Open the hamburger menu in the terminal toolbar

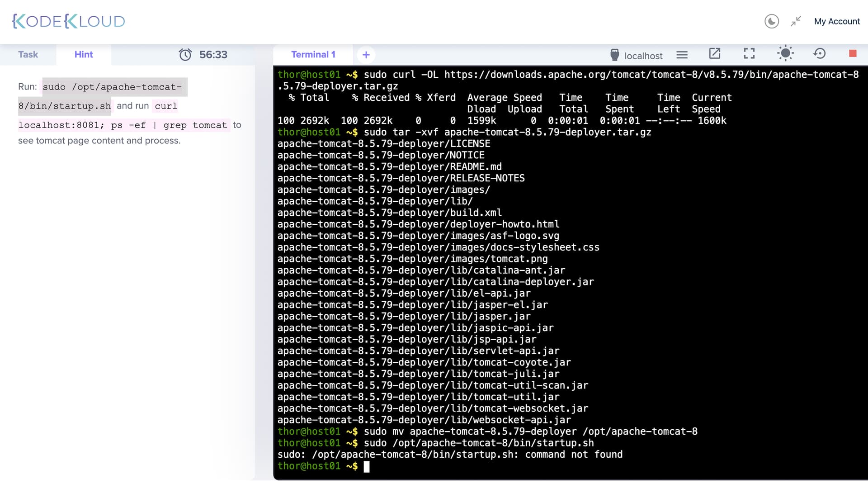(682, 55)
